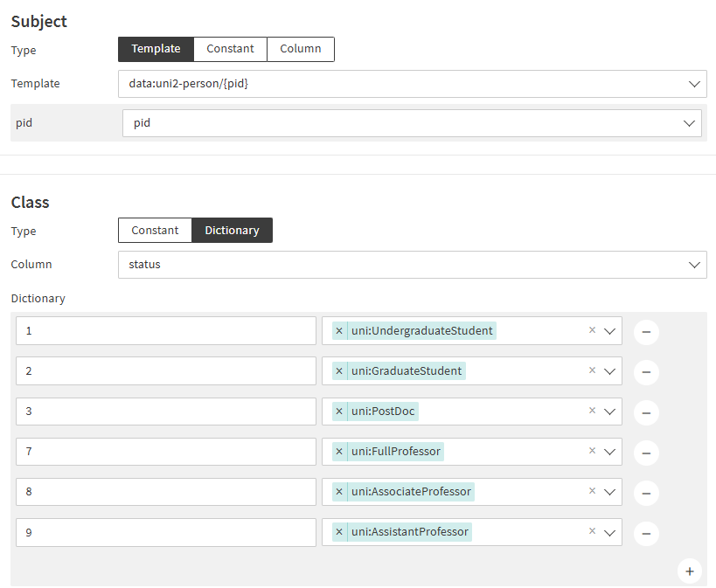Click the minus button beside uni:FullProfessor
Viewport: 716px width, 588px height.
tap(646, 453)
